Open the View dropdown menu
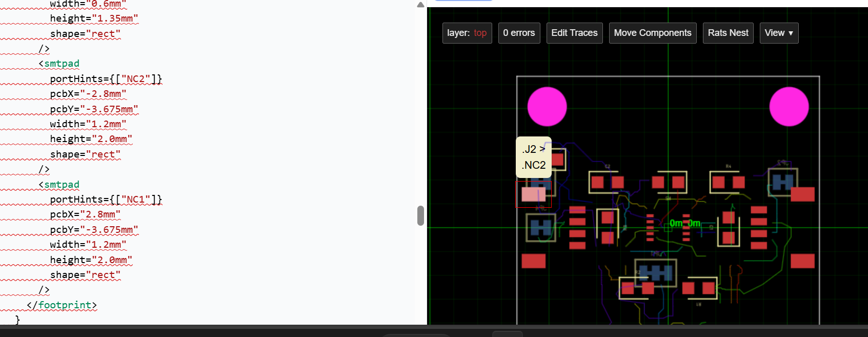The image size is (868, 337). coord(779,33)
